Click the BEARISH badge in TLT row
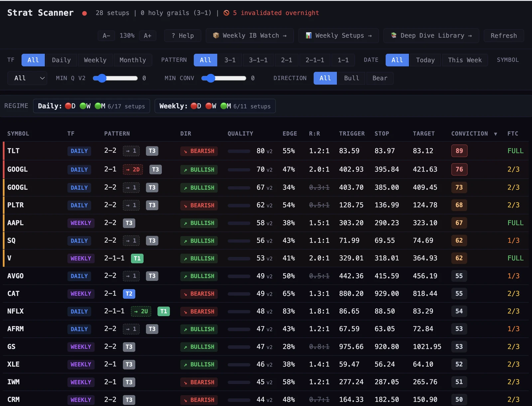Viewport: 532px width, 406px height. pyautogui.click(x=199, y=151)
